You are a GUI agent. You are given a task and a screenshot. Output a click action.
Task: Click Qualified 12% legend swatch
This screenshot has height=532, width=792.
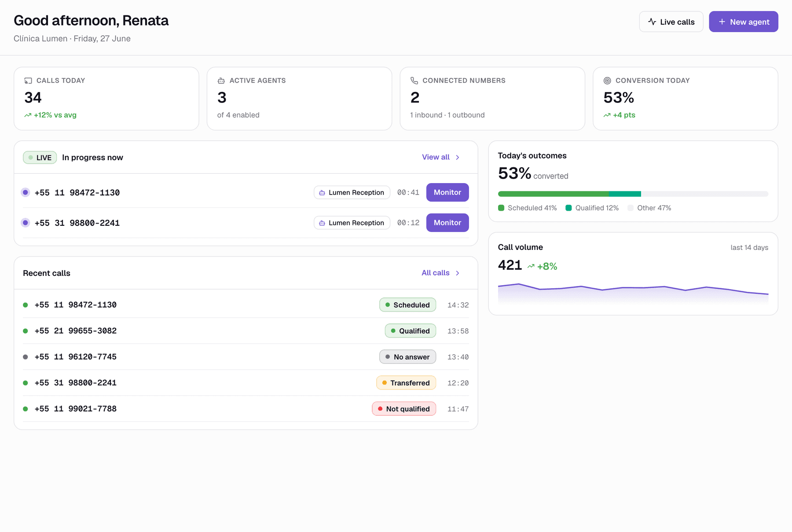coord(568,208)
